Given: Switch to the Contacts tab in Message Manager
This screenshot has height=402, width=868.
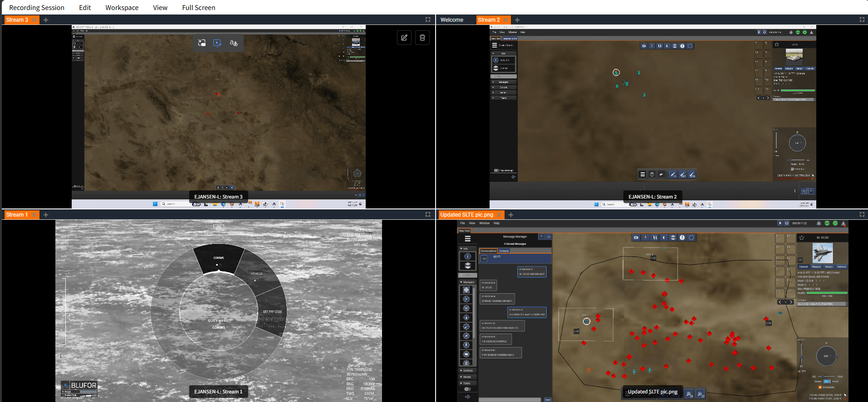Looking at the screenshot, I should click(504, 251).
